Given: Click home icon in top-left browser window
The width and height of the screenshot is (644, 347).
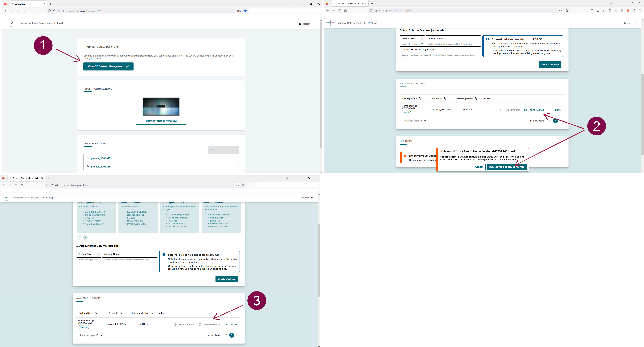Looking at the screenshot, I should 24,11.
